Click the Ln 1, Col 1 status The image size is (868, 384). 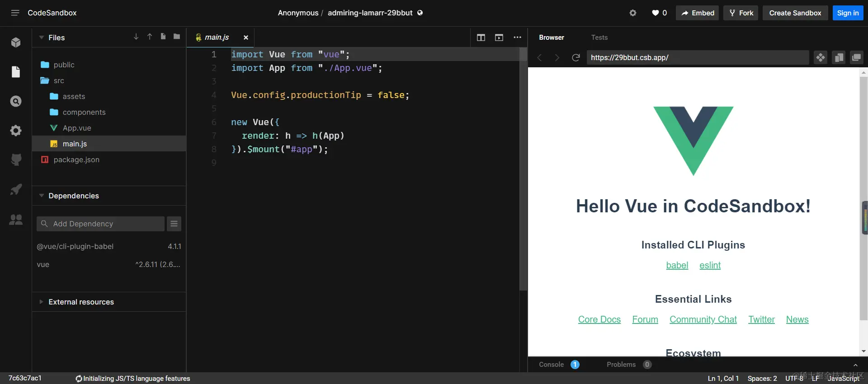click(723, 378)
